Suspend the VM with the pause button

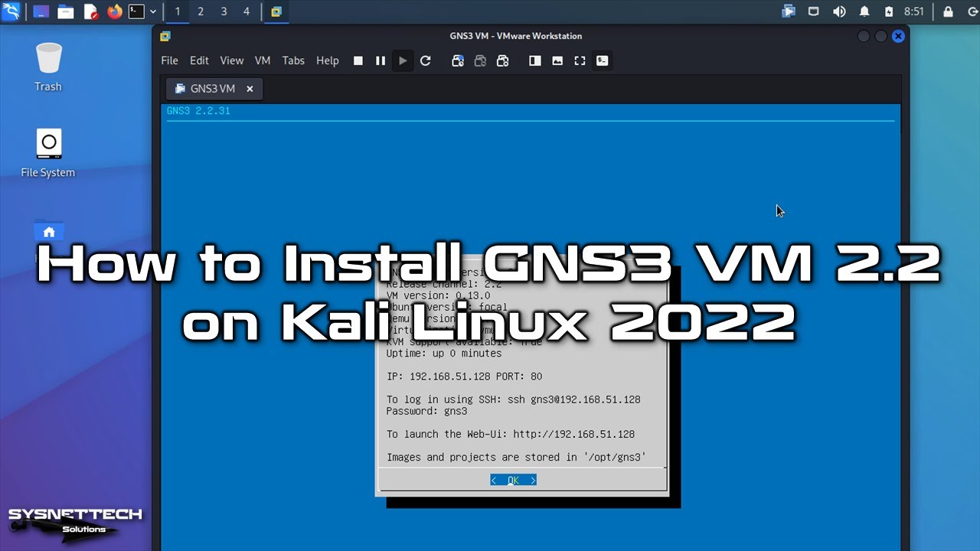click(x=380, y=60)
